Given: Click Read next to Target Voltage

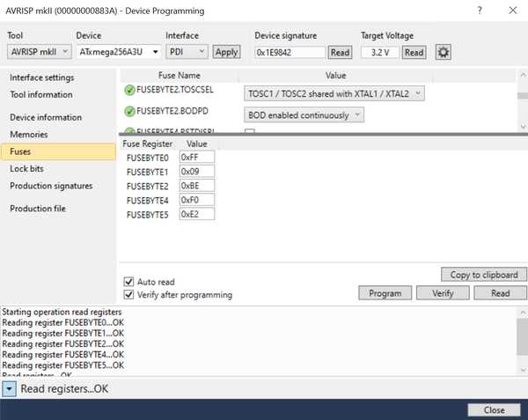Looking at the screenshot, I should click(414, 53).
